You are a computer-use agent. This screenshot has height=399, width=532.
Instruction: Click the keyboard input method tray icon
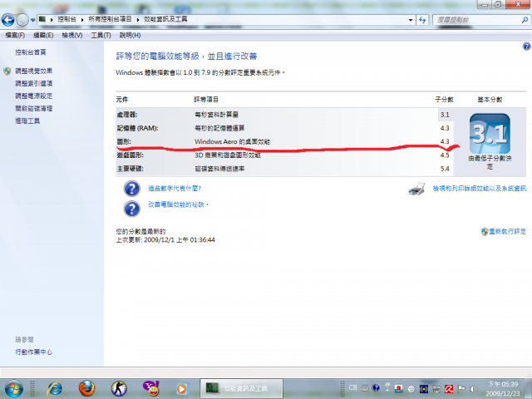[x=365, y=387]
